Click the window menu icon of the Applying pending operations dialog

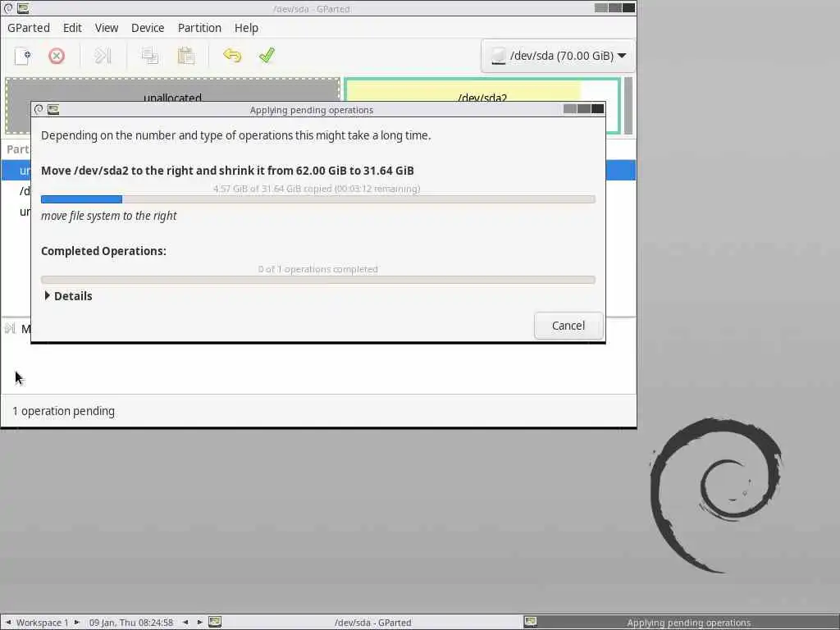[x=39, y=109]
